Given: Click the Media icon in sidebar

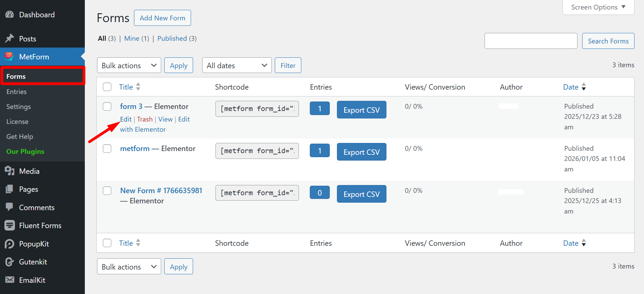Looking at the screenshot, I should [10, 171].
